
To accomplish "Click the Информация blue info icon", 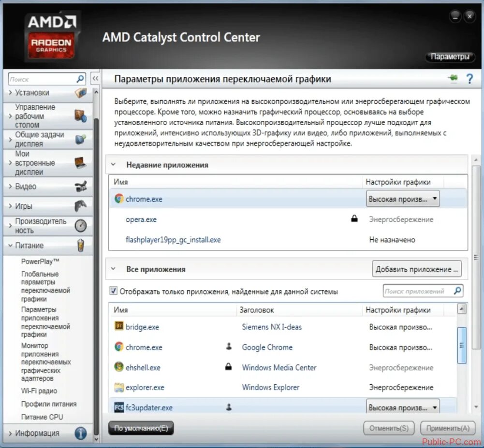I will pyautogui.click(x=81, y=433).
